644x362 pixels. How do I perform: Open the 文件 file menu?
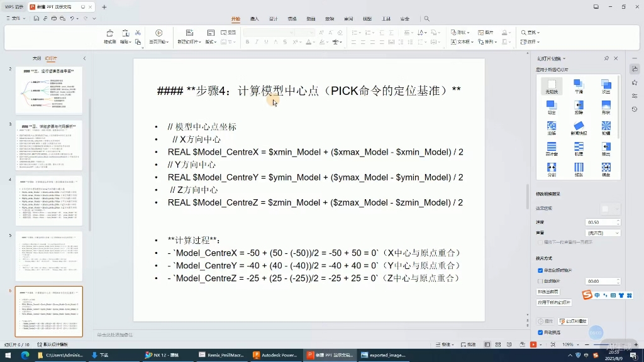(x=16, y=18)
